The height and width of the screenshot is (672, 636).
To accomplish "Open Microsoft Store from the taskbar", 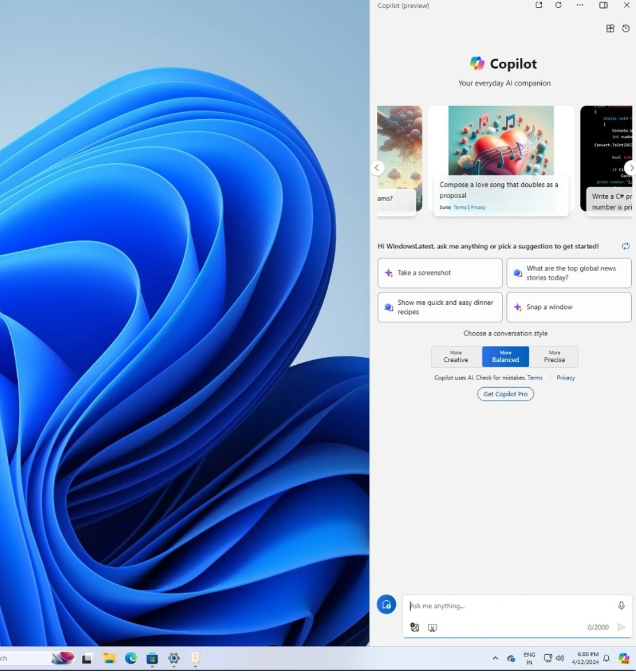I will coord(152,659).
